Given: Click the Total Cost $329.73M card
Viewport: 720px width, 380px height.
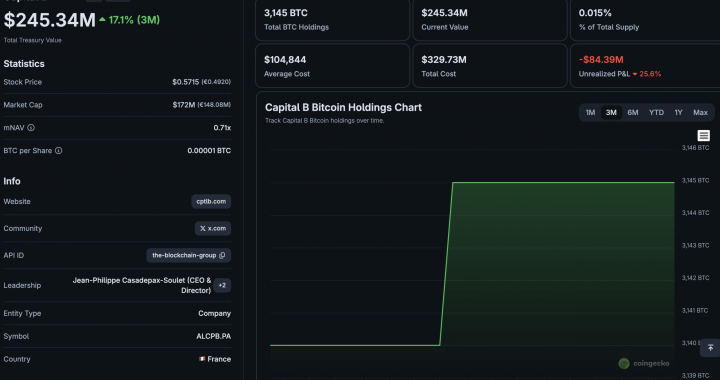Looking at the screenshot, I should point(490,66).
